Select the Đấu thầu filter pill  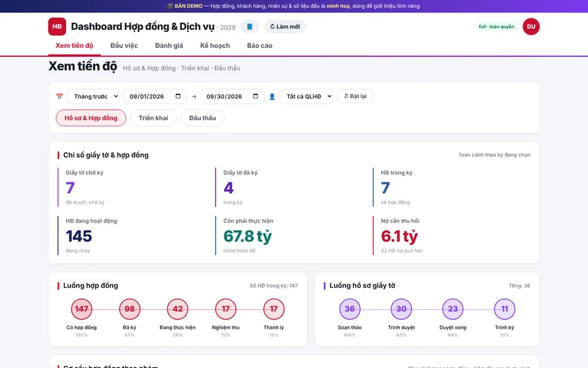(203, 118)
